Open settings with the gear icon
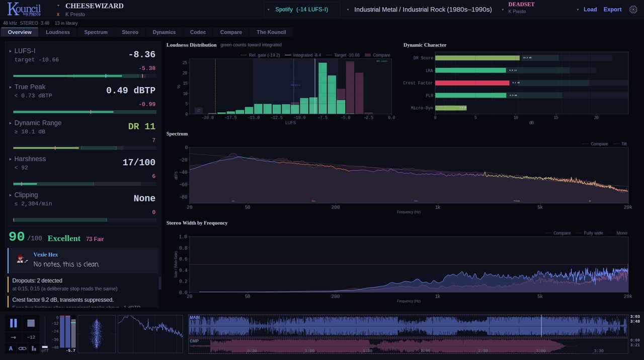Screen dimensions: 644x360 [633, 9]
